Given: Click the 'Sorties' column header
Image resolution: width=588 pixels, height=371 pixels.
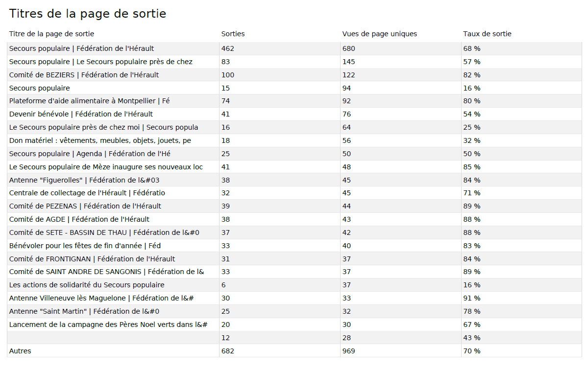Looking at the screenshot, I should [233, 34].
